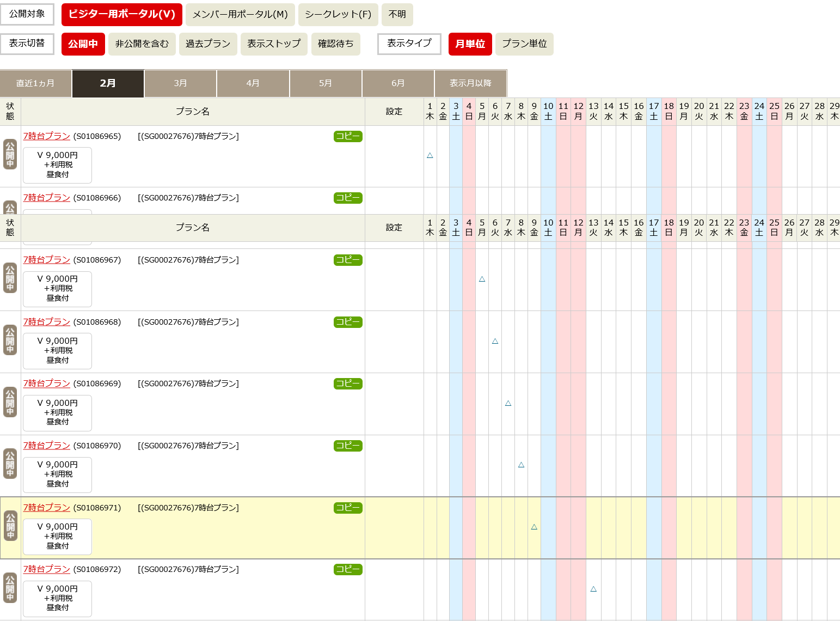Screen dimensions: 840x621
Task: Click コピー button for plan S01086969
Action: (348, 383)
